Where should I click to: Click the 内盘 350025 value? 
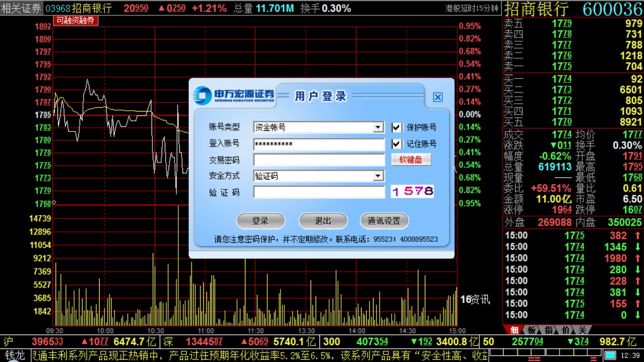click(x=625, y=222)
